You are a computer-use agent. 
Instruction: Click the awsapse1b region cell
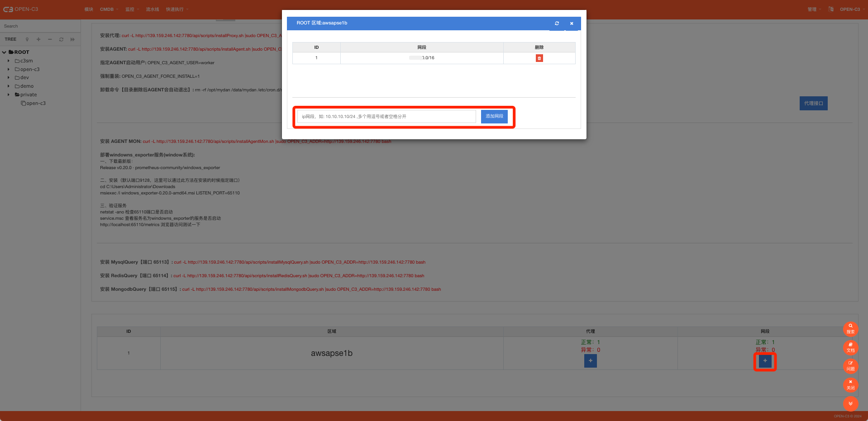tap(332, 353)
